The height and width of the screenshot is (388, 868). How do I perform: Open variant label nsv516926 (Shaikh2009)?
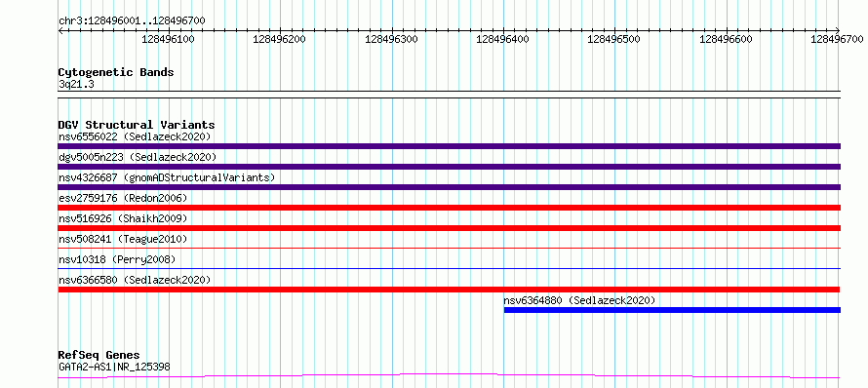tap(123, 218)
